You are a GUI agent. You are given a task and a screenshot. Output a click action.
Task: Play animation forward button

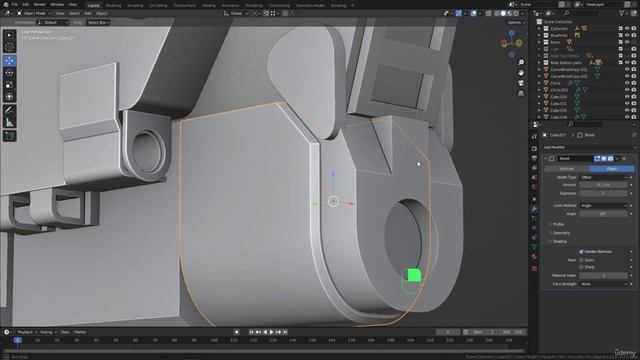[271, 332]
